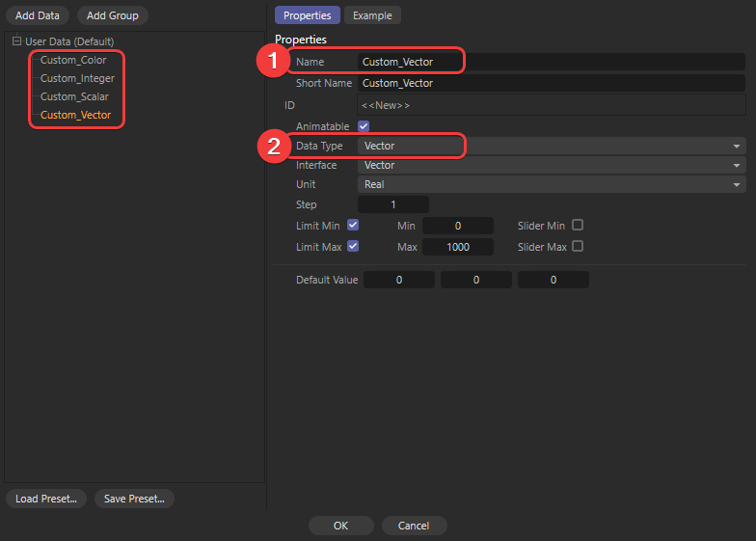Enable the Slider Min checkbox
Image resolution: width=756 pixels, height=541 pixels.
(578, 225)
